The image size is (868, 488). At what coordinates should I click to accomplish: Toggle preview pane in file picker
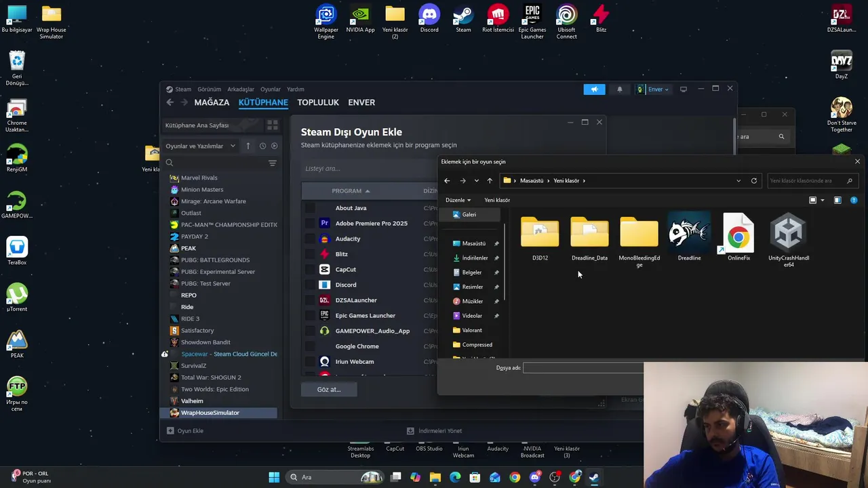point(837,200)
